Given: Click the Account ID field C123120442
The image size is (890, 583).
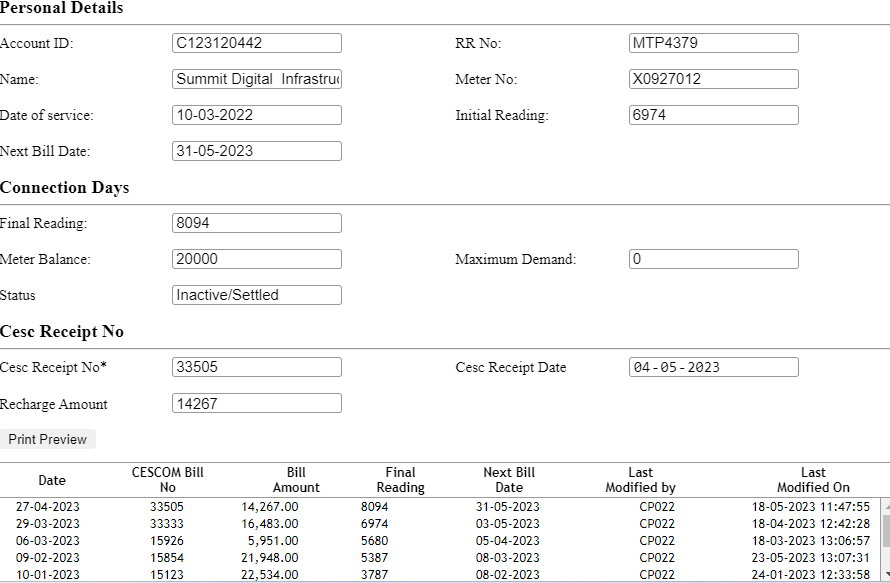Looking at the screenshot, I should (x=257, y=43).
